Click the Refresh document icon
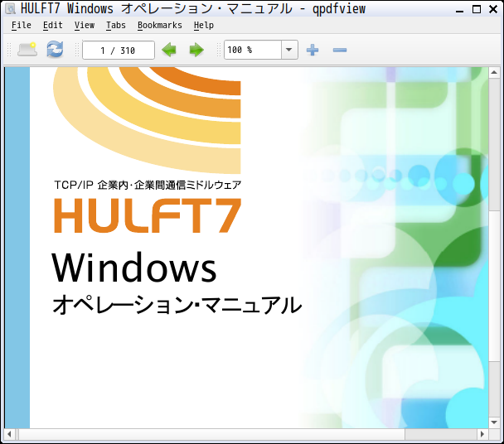The width and height of the screenshot is (504, 444). [55, 50]
